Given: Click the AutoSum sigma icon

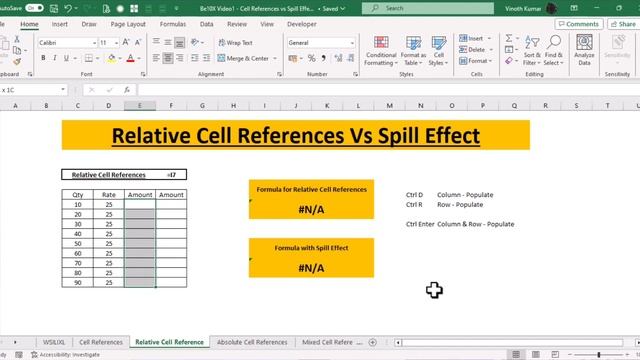Looking at the screenshot, I should tap(509, 38).
